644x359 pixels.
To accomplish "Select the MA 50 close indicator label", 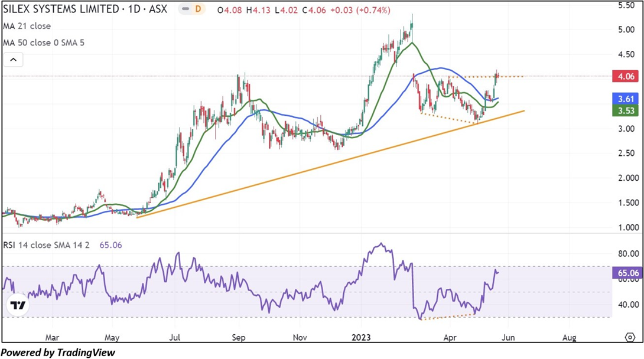I will [44, 43].
